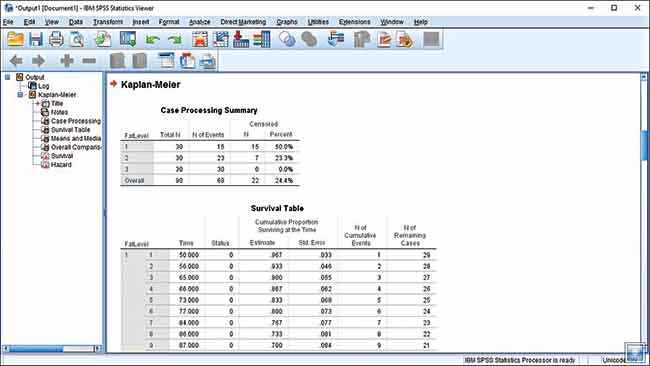This screenshot has width=650, height=366.
Task: Click the collapse minus outline icon
Action: pyautogui.click(x=89, y=61)
